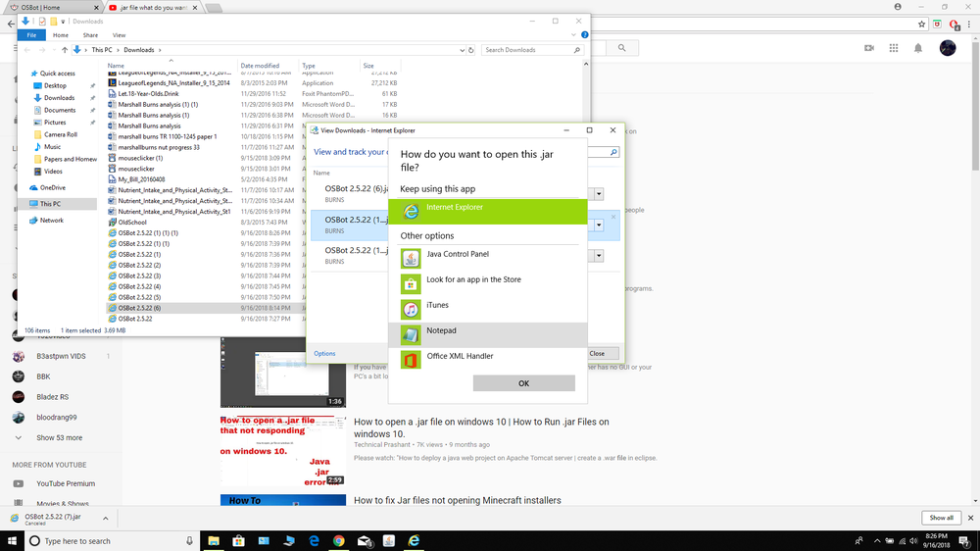Open File tab in Downloads Explorer
This screenshot has width=980, height=551.
31,35
